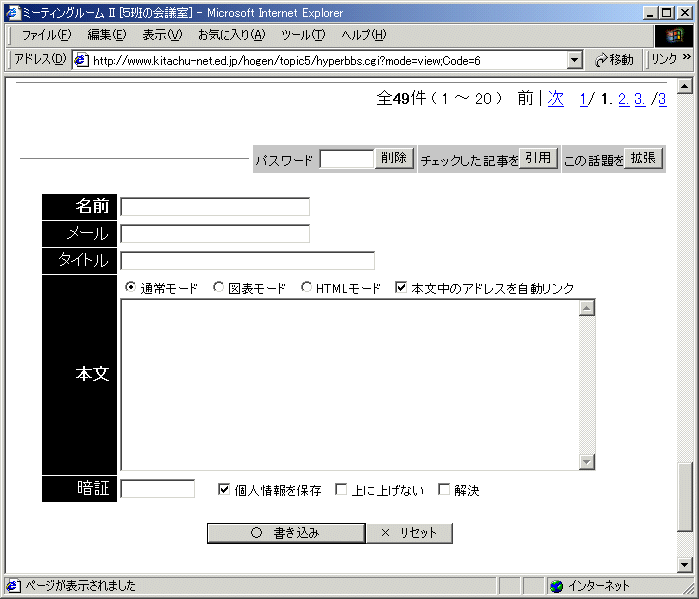The width and height of the screenshot is (699, 599).
Task: Toggle the 本文中のアドレスを自動リンク checkbox
Action: pos(401,287)
